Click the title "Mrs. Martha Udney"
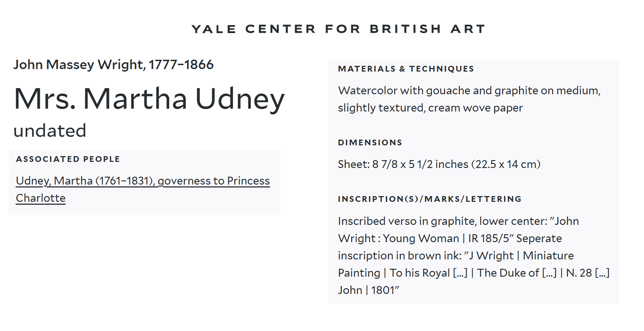Screen dimensions: 644x331 (x=149, y=99)
